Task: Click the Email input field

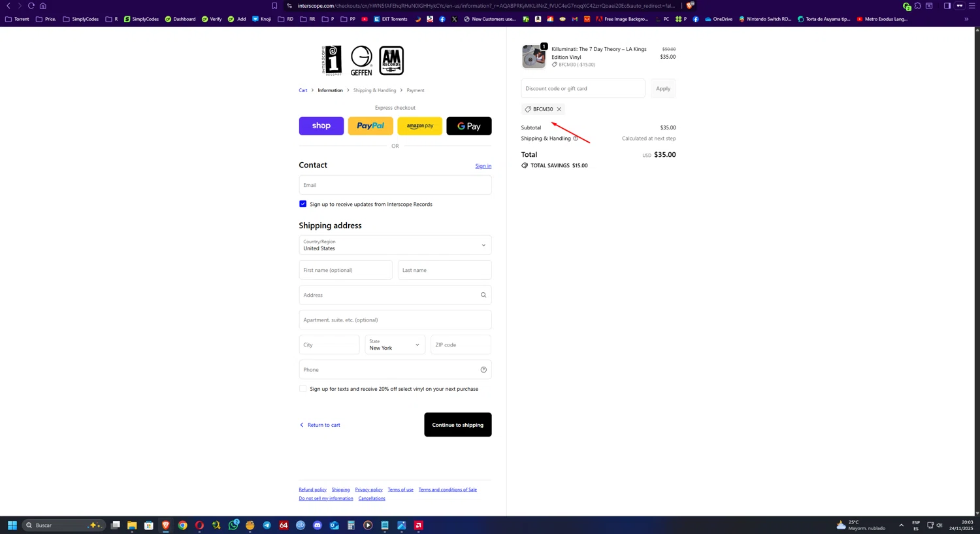Action: pos(395,185)
